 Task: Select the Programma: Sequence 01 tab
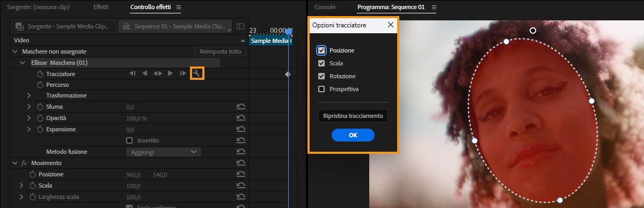(391, 8)
